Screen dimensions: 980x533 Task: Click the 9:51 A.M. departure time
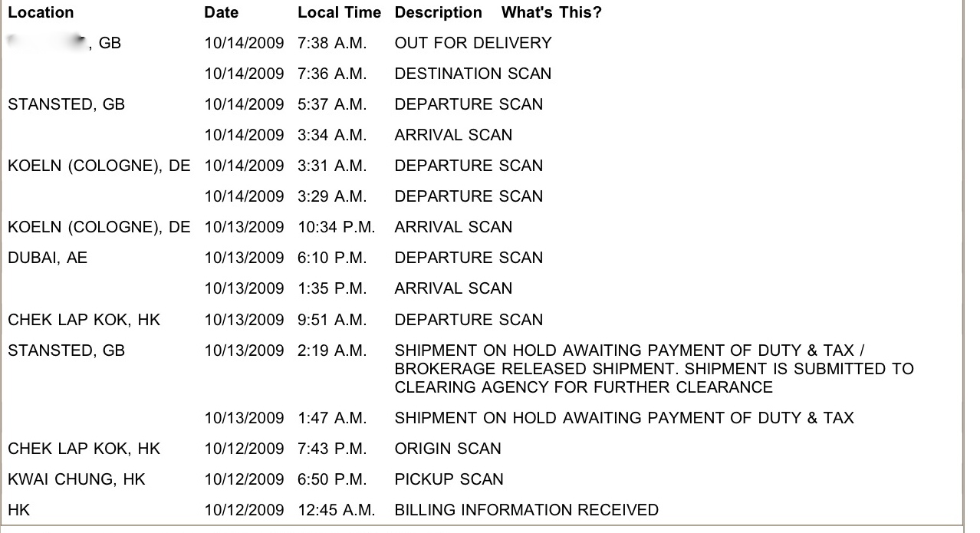pyautogui.click(x=332, y=320)
